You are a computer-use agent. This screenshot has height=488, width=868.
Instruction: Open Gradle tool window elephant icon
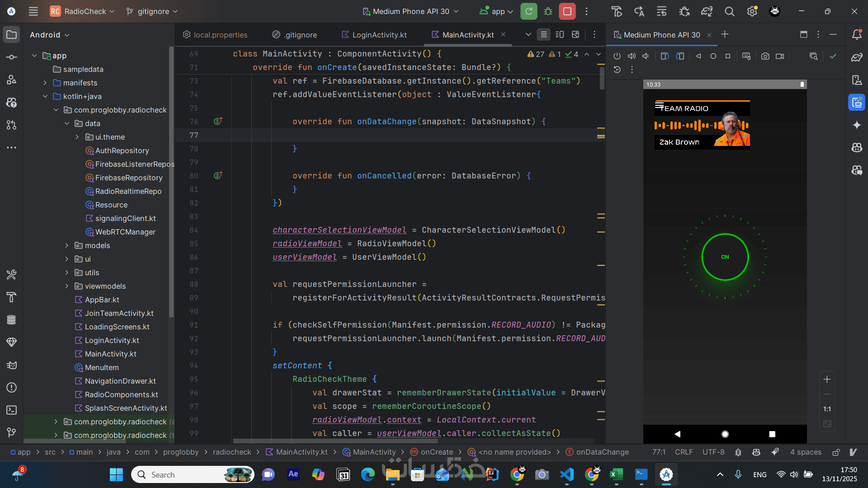coord(857,57)
